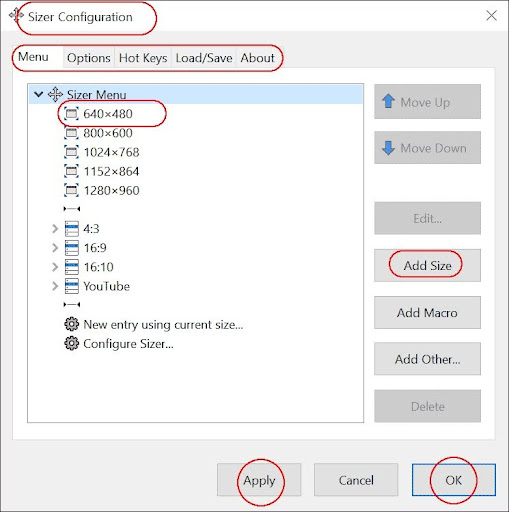This screenshot has width=509, height=512.
Task: Click the 800×600 size entry icon
Action: coord(71,133)
